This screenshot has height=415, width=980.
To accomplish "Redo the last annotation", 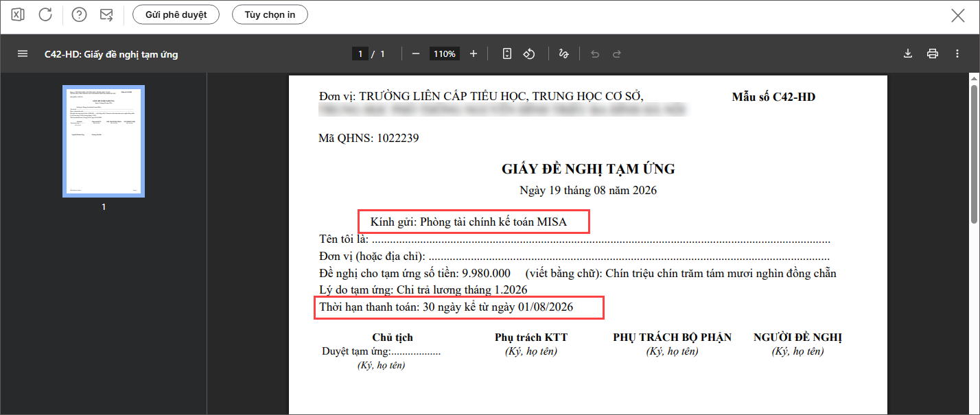I will click(617, 54).
